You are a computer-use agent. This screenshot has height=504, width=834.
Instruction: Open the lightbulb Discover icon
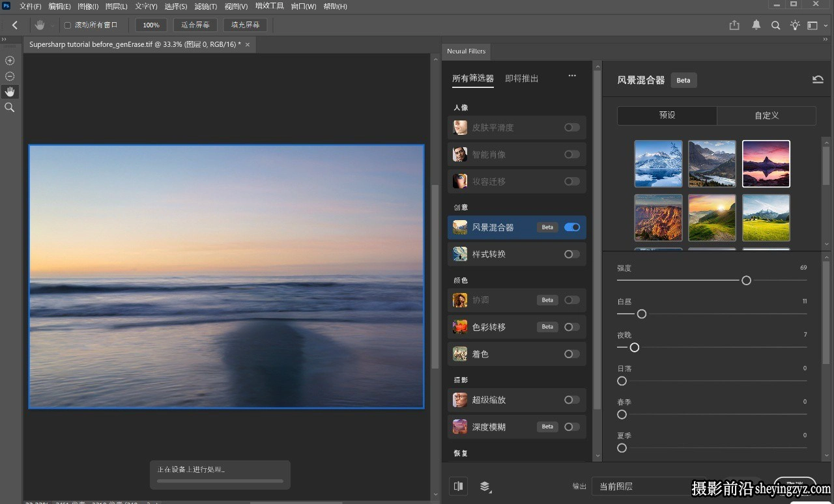click(795, 25)
